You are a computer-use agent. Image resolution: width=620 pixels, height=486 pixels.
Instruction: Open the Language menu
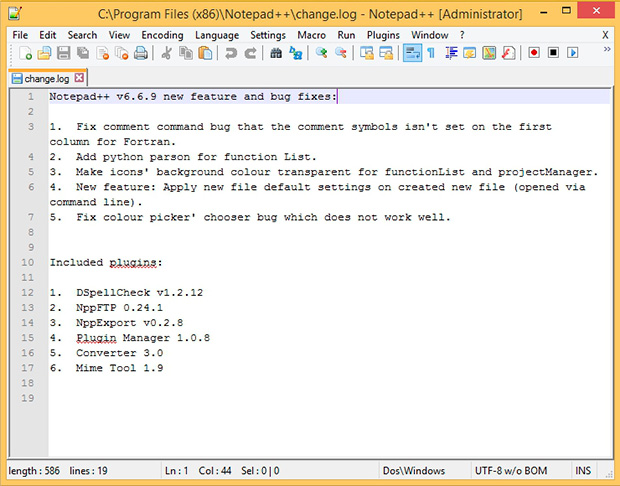click(217, 35)
